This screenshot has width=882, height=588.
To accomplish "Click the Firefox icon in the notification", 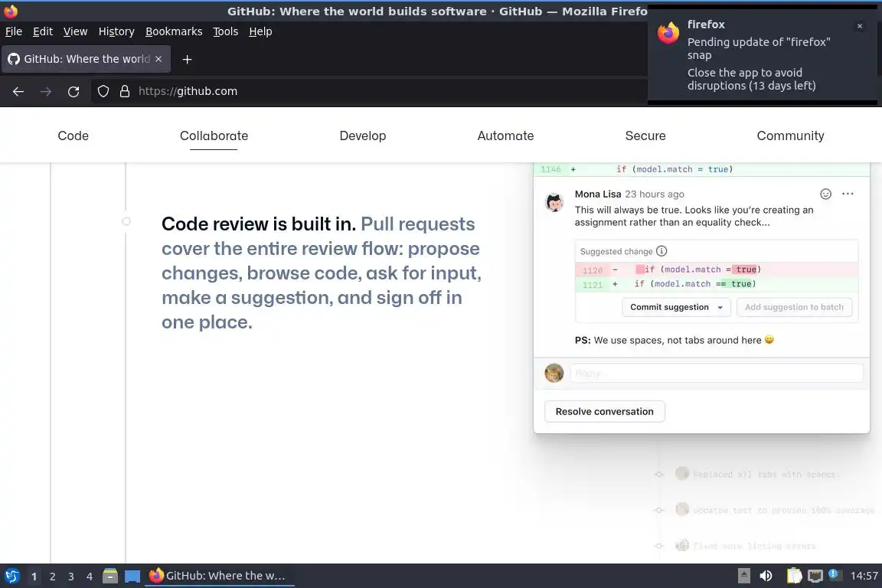I will (x=668, y=33).
